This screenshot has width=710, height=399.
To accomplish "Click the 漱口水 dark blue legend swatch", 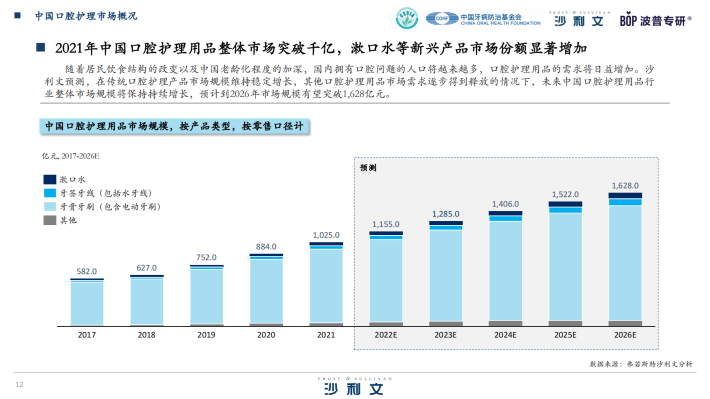I will pos(50,179).
